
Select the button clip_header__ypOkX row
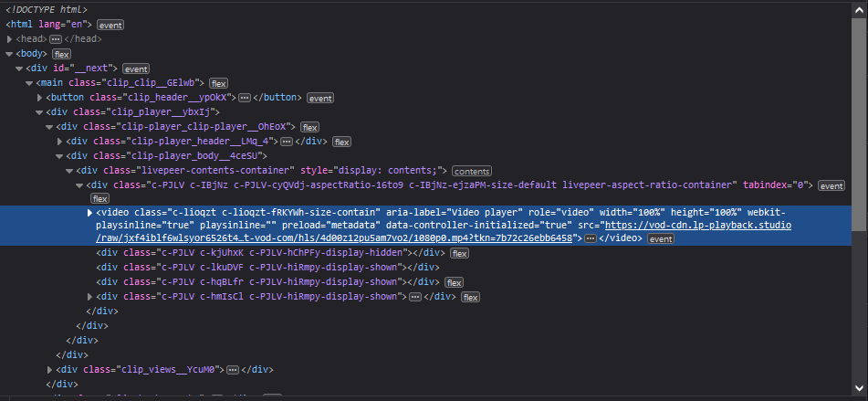tap(173, 98)
